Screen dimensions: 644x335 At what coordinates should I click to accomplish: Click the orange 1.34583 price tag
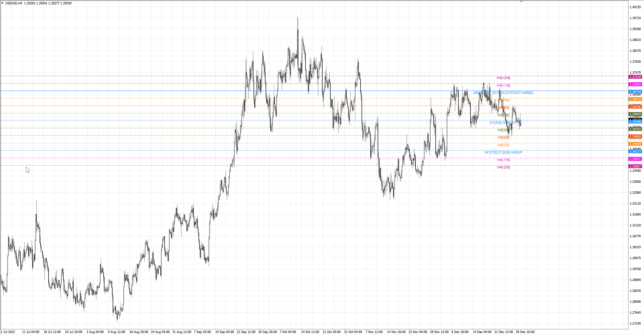(635, 144)
